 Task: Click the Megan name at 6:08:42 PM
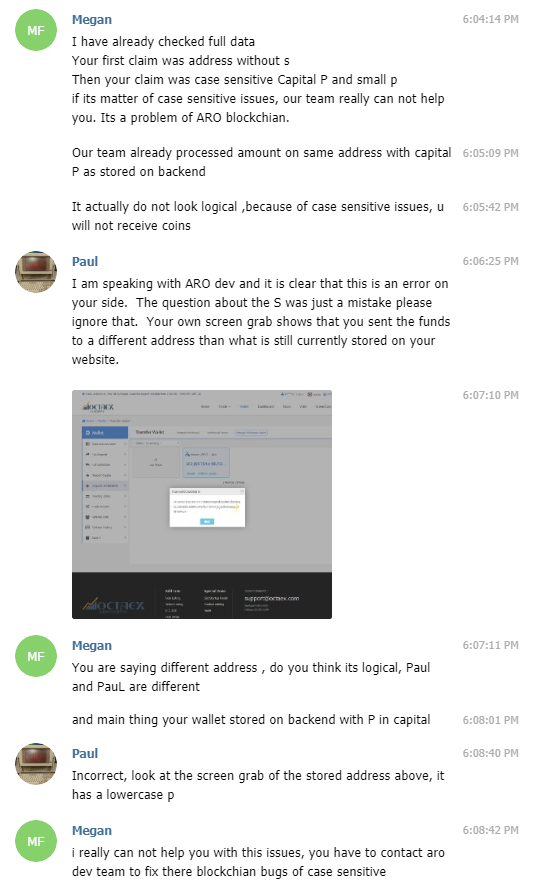[x=91, y=830]
